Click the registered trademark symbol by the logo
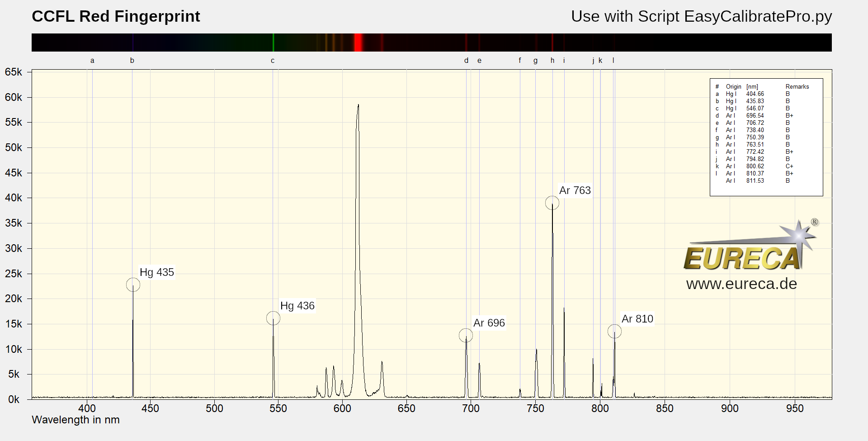This screenshot has width=868, height=441. click(x=814, y=222)
